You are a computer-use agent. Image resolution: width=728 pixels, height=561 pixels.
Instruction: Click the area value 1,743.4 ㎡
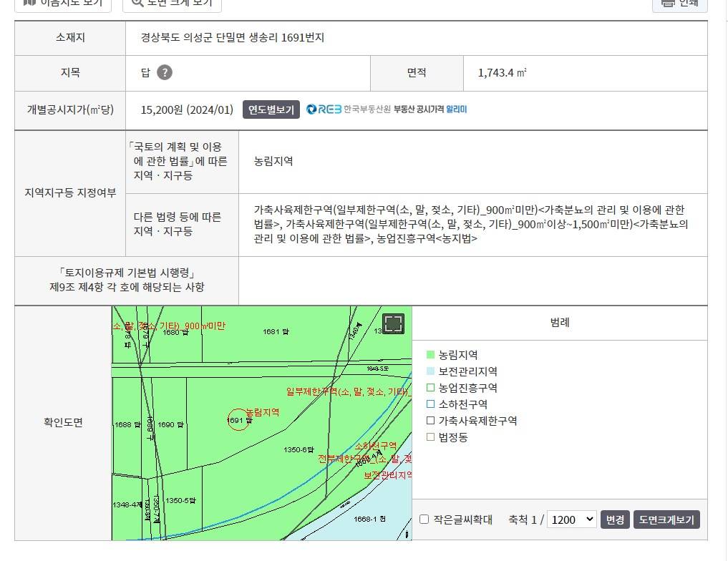tap(503, 73)
